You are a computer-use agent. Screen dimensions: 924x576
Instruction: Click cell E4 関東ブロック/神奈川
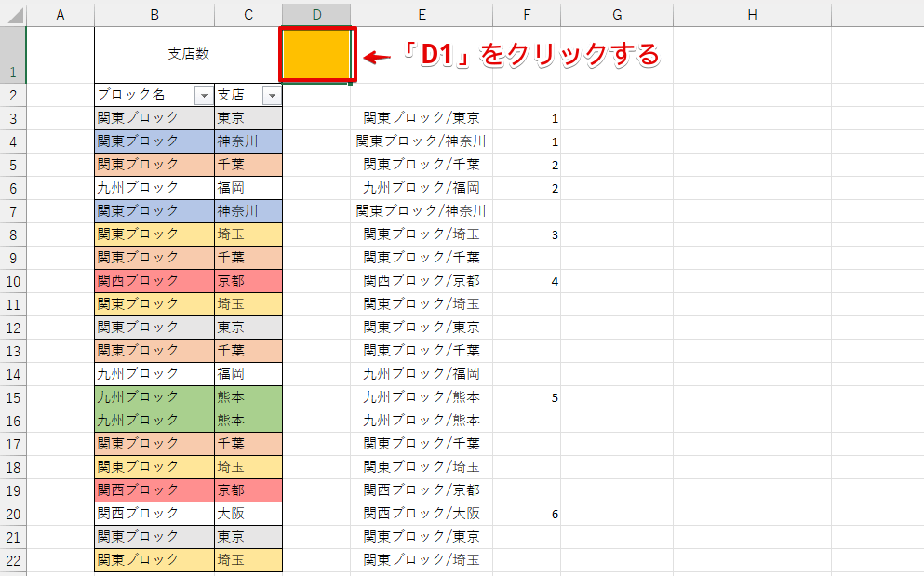pyautogui.click(x=422, y=141)
